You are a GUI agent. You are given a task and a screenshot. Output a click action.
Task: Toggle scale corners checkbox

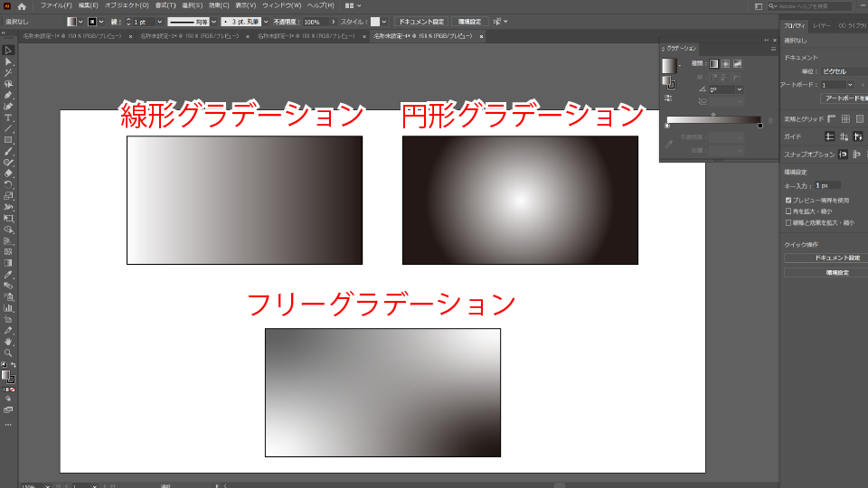click(788, 211)
